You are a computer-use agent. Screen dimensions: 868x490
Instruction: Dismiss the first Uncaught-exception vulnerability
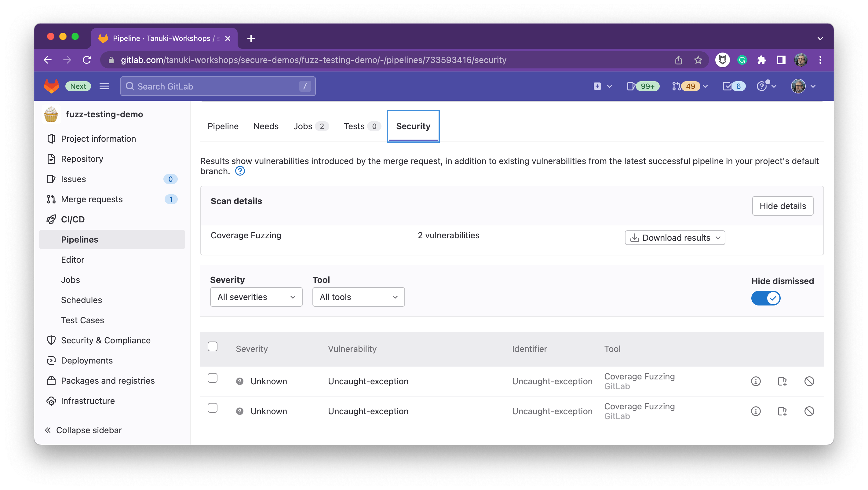pos(809,381)
